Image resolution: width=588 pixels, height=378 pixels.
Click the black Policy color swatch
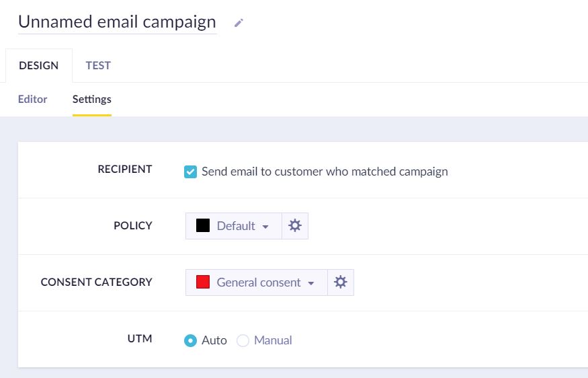[203, 226]
